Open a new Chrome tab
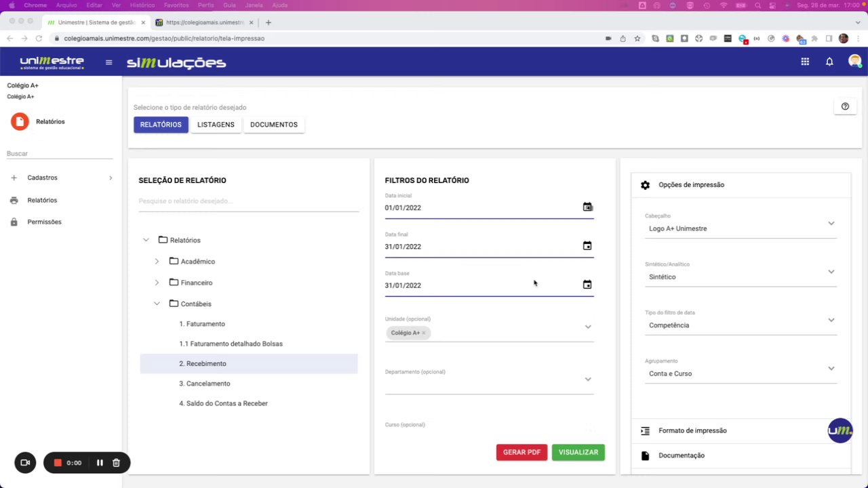Viewport: 868px width, 488px height. tap(269, 22)
